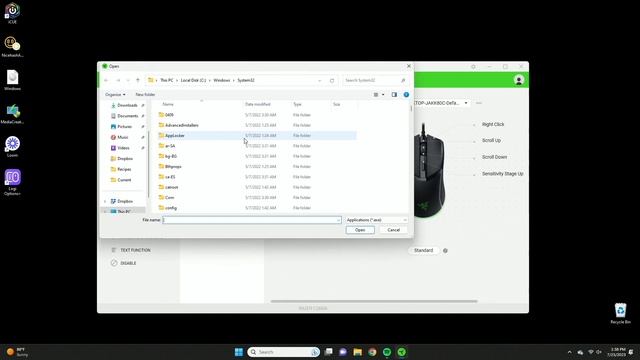Screen dimensions: 640x360
Task: Click the Standard button in Razer
Action: point(423,251)
